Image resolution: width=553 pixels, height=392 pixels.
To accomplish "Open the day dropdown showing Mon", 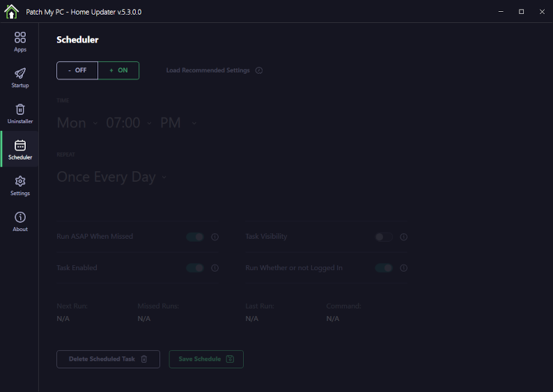I will [x=77, y=123].
